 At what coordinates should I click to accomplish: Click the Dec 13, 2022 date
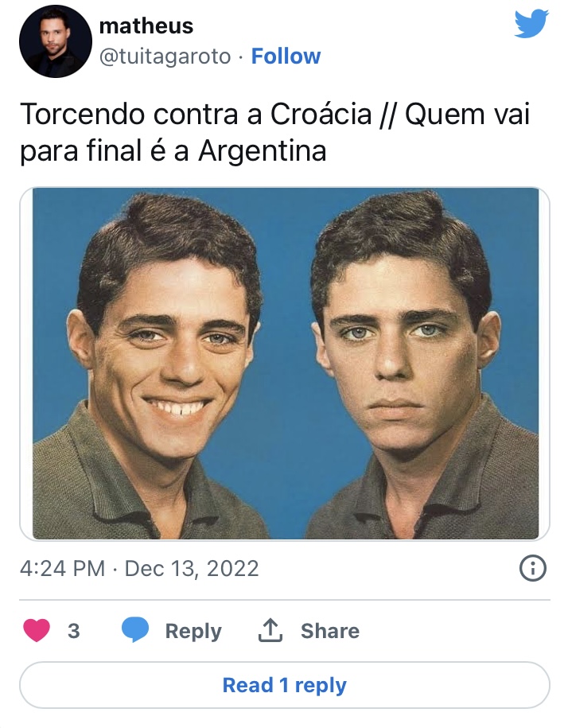coord(191,569)
